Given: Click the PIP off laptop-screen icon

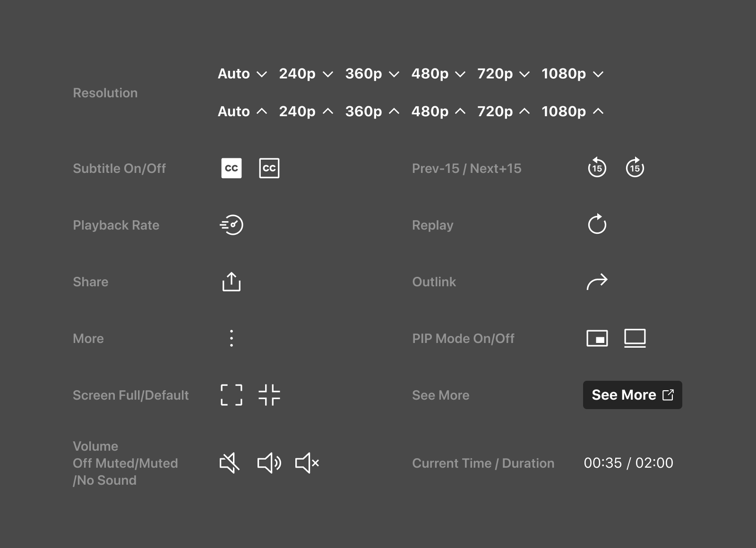Looking at the screenshot, I should pyautogui.click(x=635, y=338).
